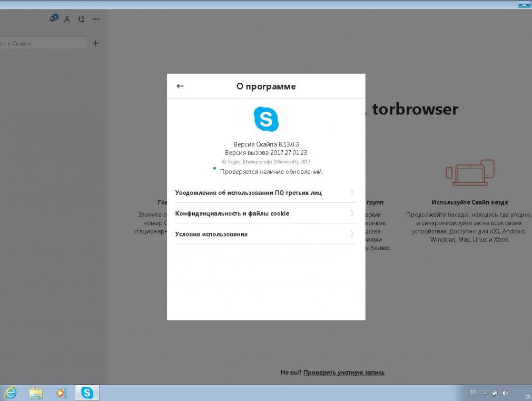Click Skype icon in taskbar
The height and width of the screenshot is (401, 532).
coord(87,393)
